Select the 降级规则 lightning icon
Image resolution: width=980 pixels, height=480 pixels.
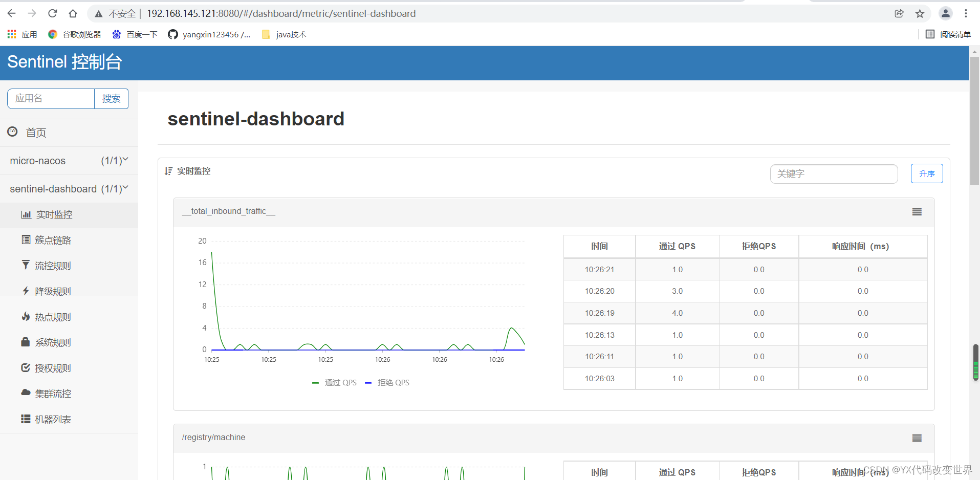[26, 291]
